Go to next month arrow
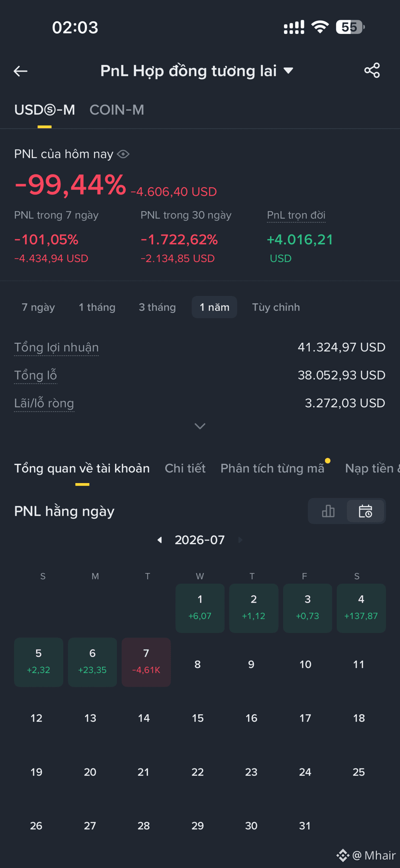400x868 pixels. coord(240,540)
